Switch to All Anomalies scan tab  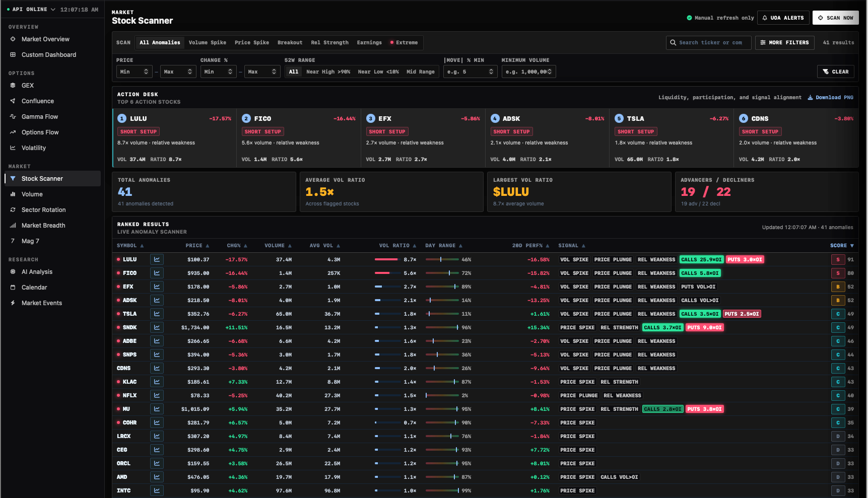click(160, 43)
